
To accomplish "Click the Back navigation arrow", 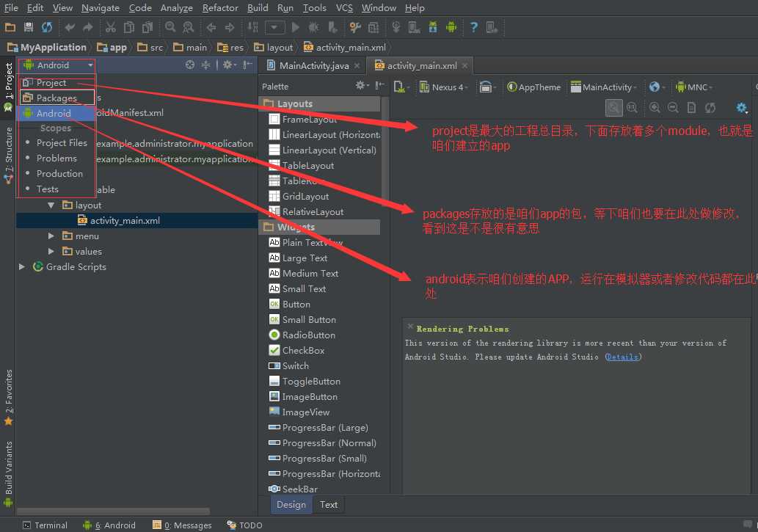I will point(211,27).
